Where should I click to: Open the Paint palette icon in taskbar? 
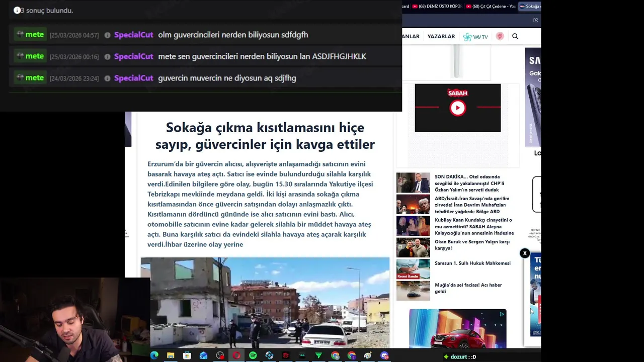[x=368, y=355]
